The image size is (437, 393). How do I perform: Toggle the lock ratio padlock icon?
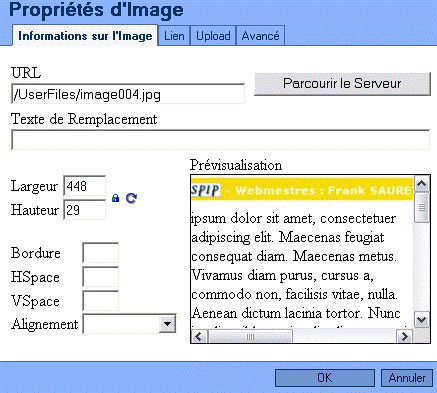(115, 198)
